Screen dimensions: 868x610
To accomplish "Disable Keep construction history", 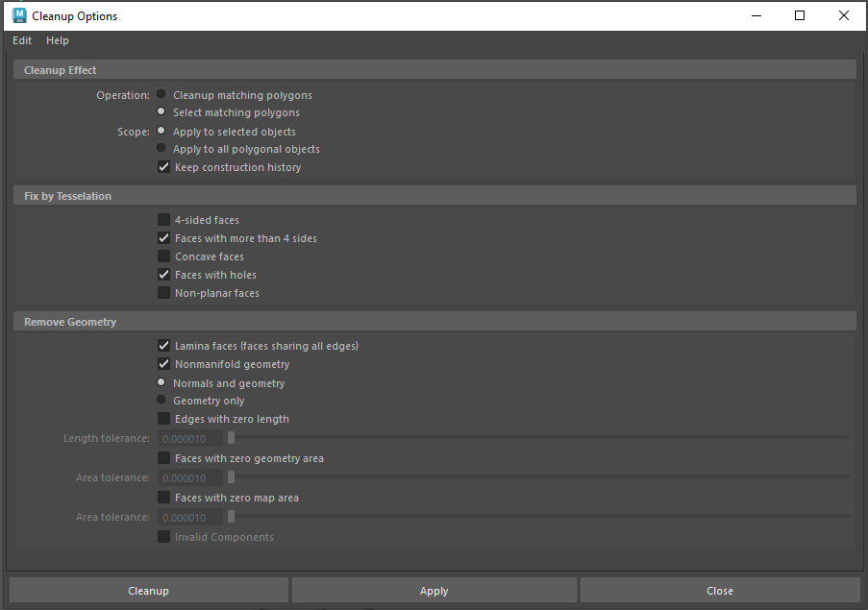I will pyautogui.click(x=163, y=167).
